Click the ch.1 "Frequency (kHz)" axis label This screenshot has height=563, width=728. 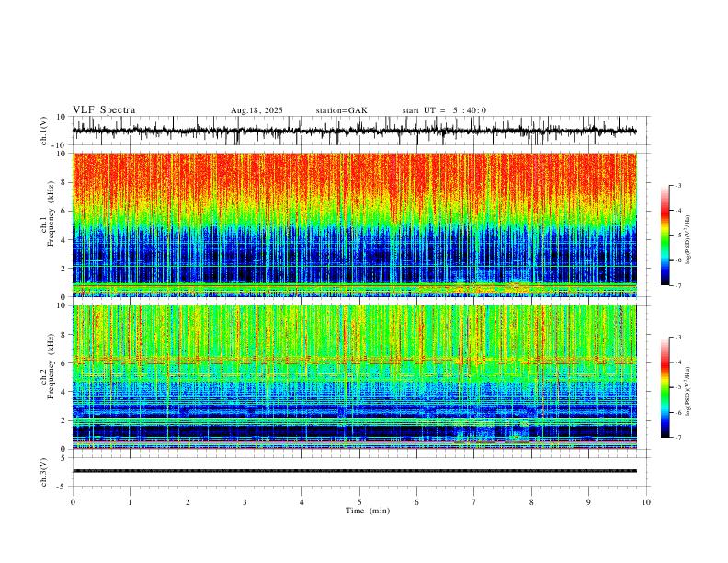pyautogui.click(x=51, y=213)
